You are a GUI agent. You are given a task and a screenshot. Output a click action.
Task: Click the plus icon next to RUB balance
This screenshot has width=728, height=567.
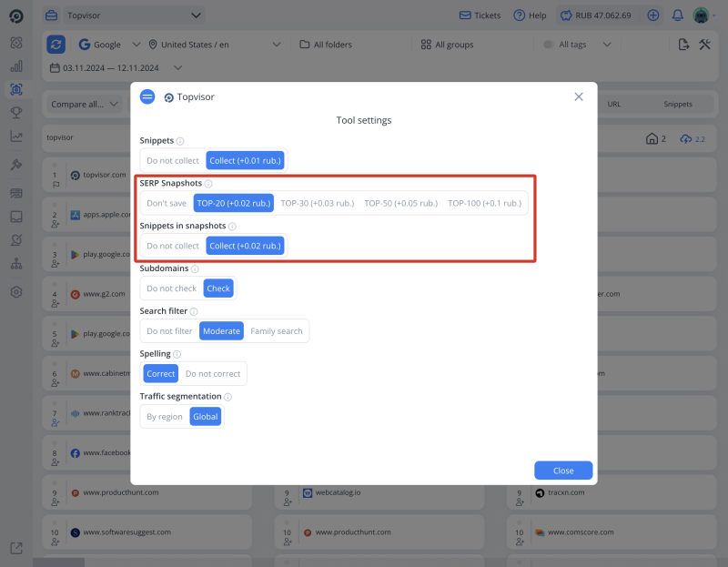(x=653, y=15)
